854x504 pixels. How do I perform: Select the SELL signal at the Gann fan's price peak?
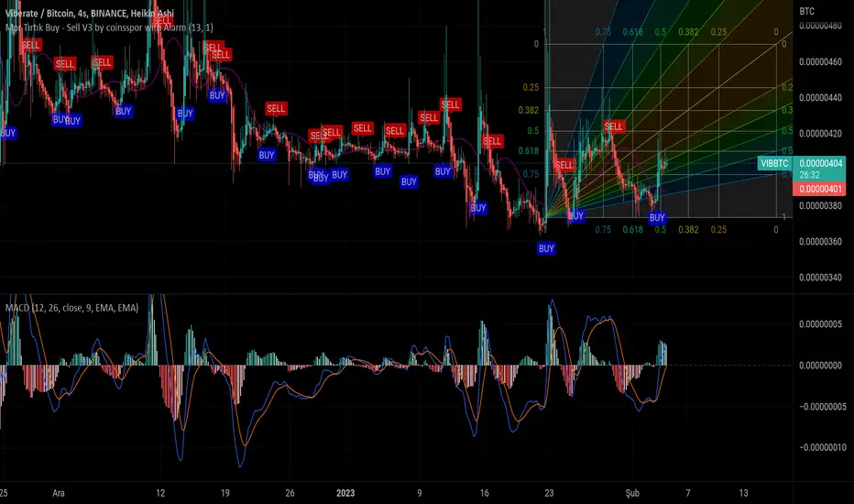613,127
